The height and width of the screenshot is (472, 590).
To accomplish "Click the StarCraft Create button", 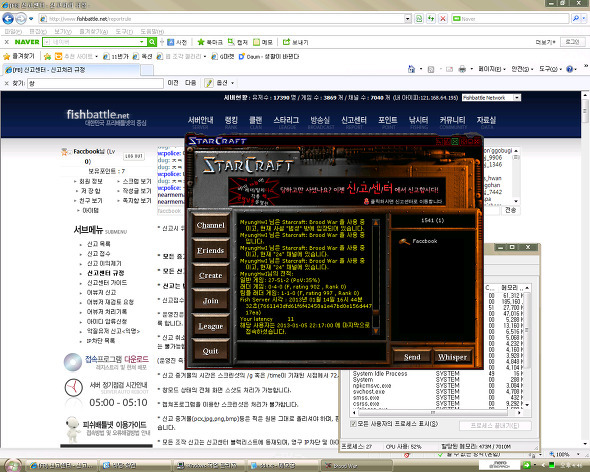I will point(210,276).
